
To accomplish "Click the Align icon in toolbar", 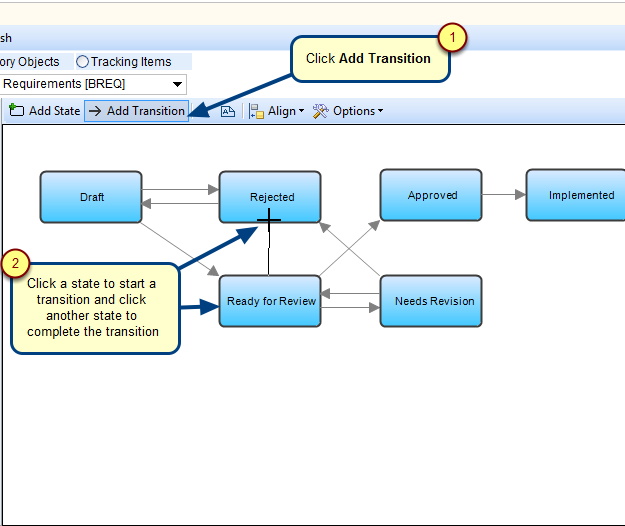I will coord(256,111).
